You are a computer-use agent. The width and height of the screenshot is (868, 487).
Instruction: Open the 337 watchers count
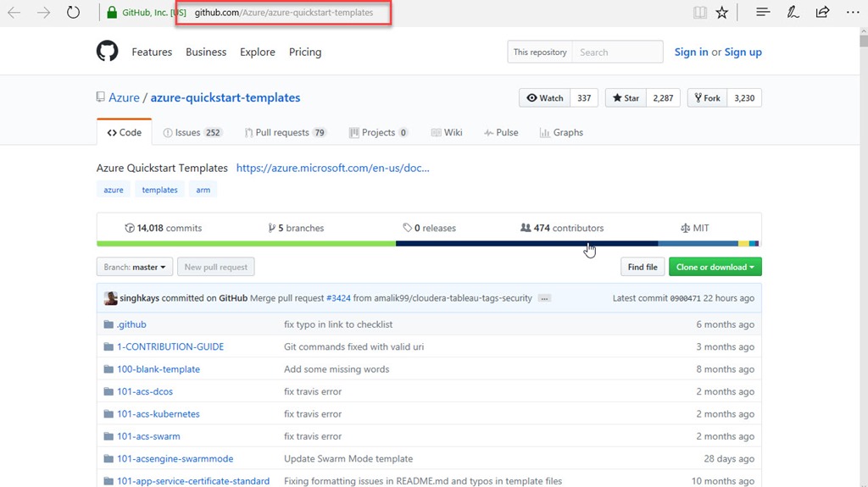(584, 98)
